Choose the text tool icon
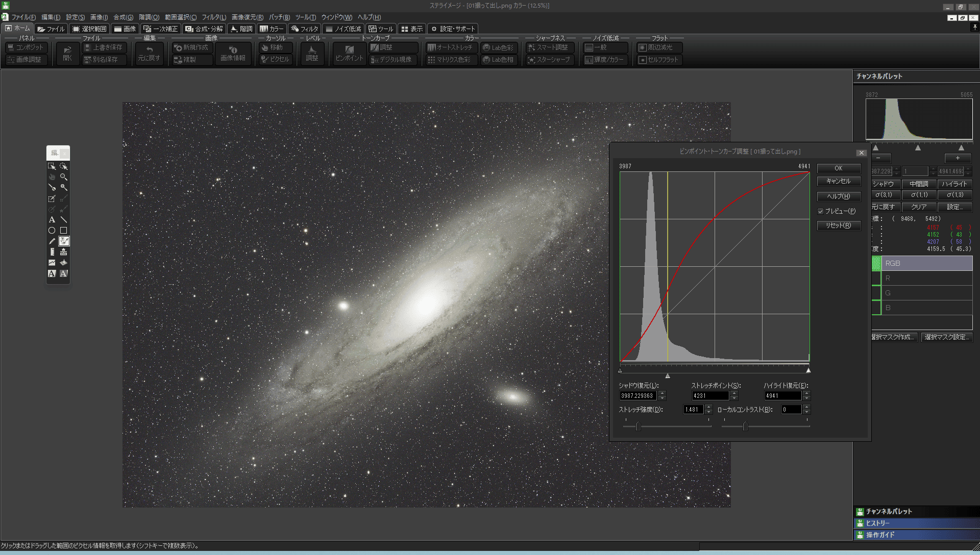The height and width of the screenshot is (555, 980). click(52, 220)
